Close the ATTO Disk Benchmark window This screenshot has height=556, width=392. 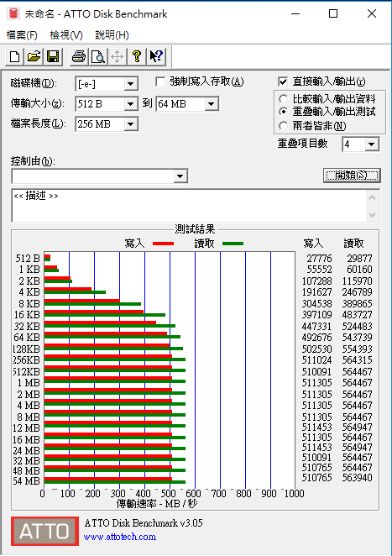click(x=372, y=13)
